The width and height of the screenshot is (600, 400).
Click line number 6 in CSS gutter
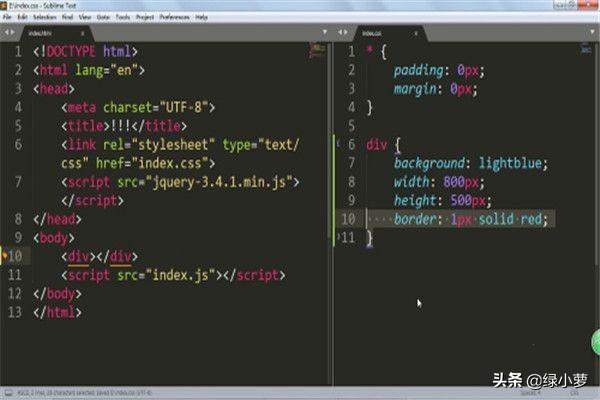[x=350, y=144]
